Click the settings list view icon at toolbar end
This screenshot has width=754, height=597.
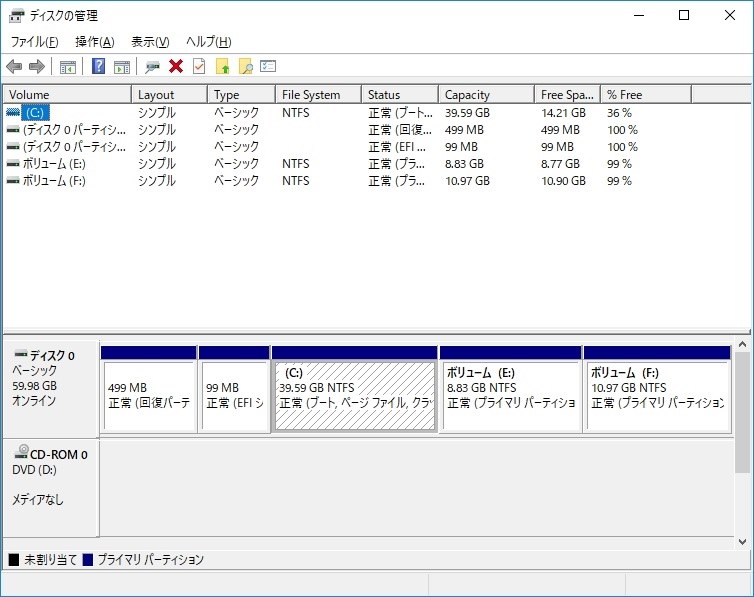[x=268, y=66]
